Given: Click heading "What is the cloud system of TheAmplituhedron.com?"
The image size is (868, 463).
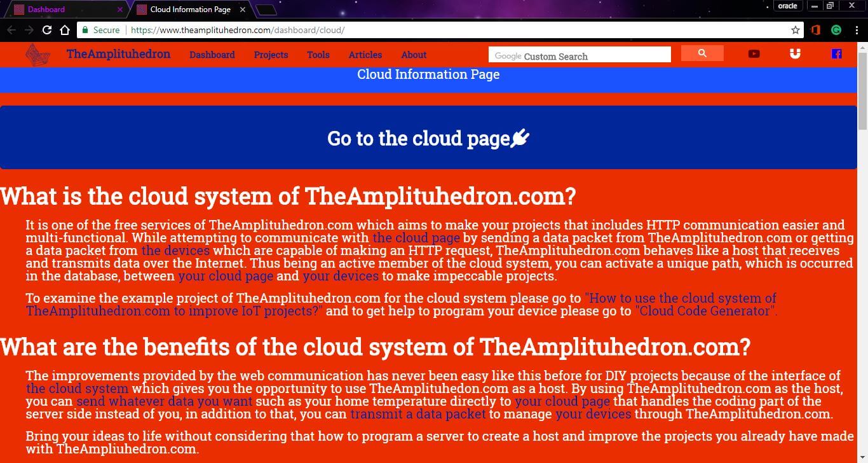Looking at the screenshot, I should (288, 196).
